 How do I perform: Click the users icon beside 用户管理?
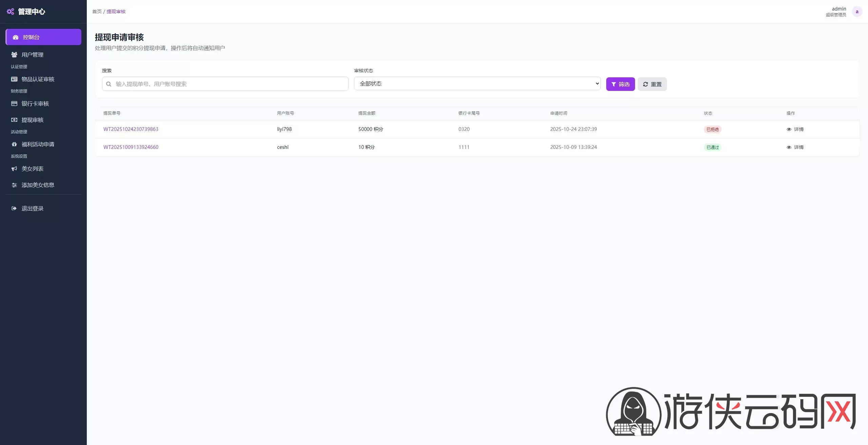point(14,55)
